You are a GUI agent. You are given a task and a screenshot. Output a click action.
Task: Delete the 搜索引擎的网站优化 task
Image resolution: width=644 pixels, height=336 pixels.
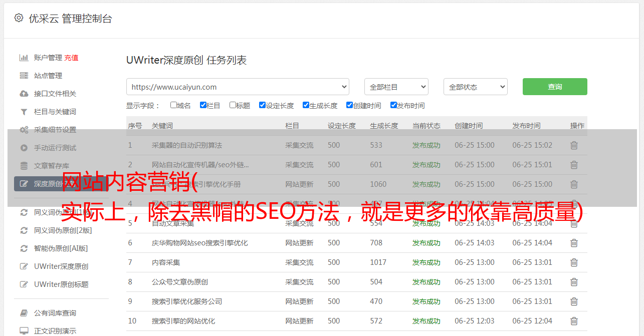[x=574, y=321]
